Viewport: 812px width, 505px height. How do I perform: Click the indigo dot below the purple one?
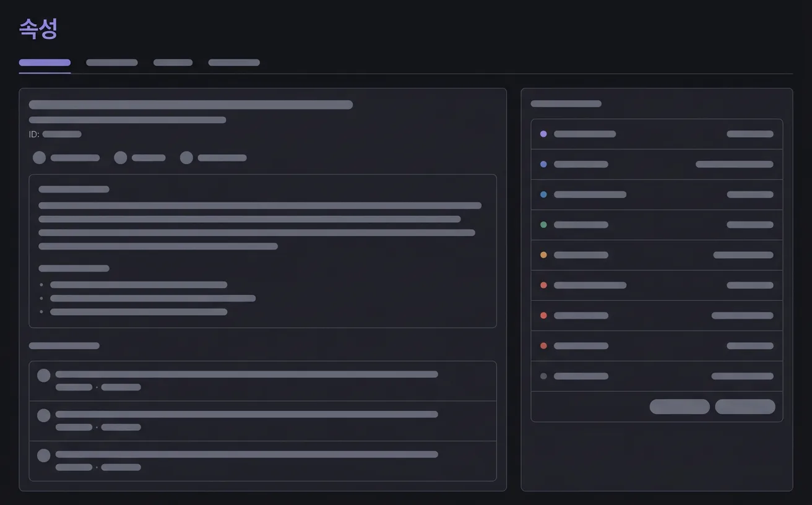click(543, 164)
